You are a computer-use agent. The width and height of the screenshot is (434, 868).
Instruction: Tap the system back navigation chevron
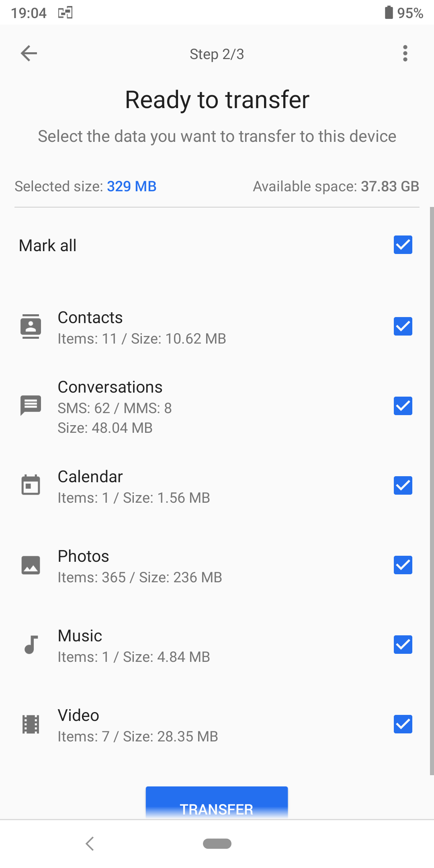[x=90, y=843]
